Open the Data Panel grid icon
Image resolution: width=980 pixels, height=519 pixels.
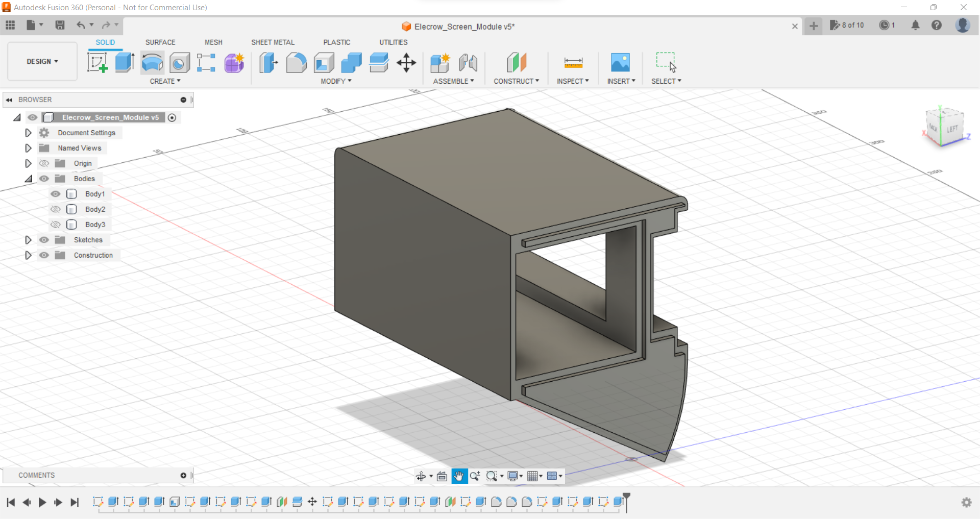10,25
